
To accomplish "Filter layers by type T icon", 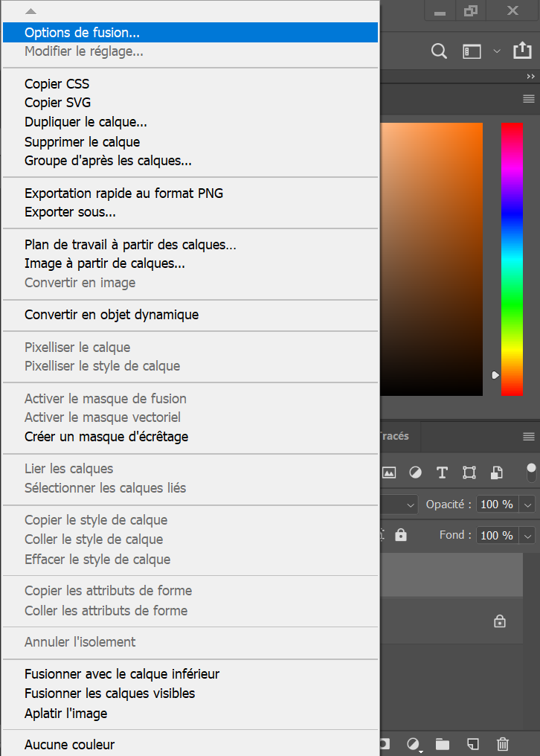I will coord(442,472).
